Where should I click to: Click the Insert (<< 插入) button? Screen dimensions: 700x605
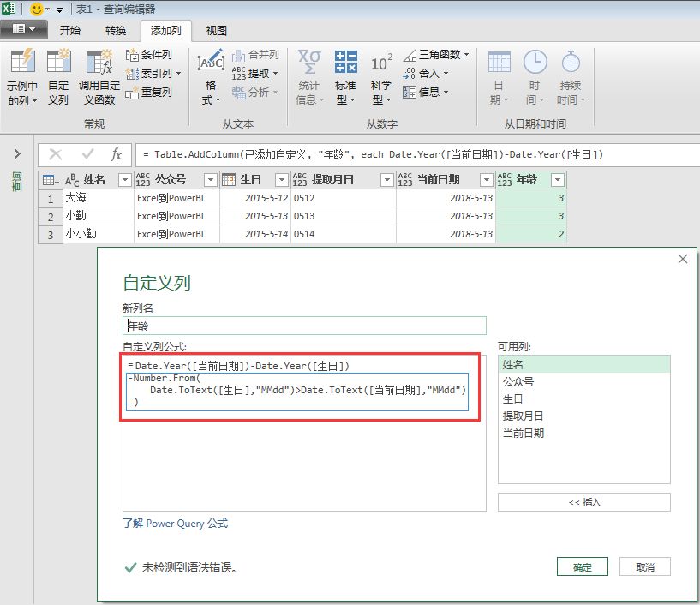tap(583, 503)
